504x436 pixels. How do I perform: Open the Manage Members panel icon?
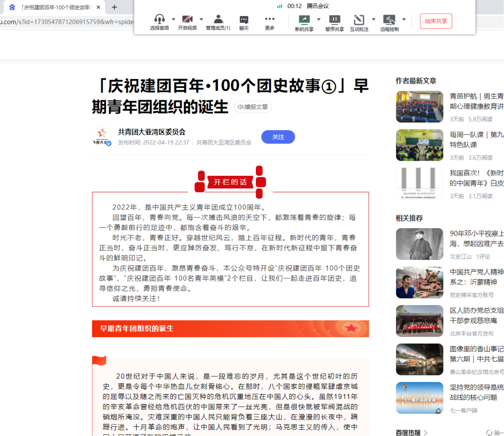[x=218, y=19]
